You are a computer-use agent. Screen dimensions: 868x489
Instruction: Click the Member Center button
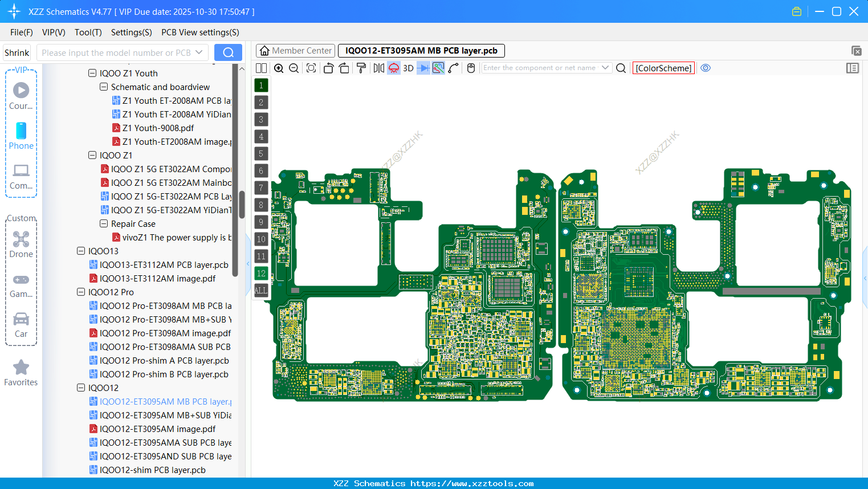[295, 50]
